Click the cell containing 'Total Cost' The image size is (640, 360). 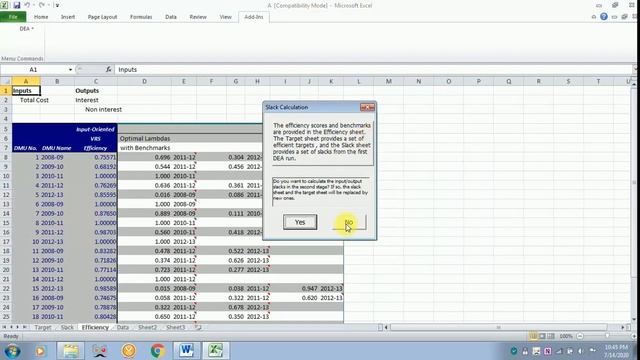(34, 100)
